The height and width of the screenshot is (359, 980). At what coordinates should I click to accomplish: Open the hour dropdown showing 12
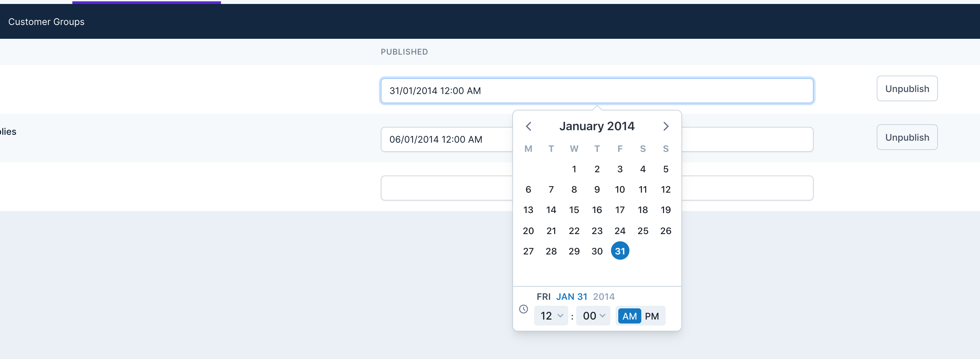pos(551,316)
